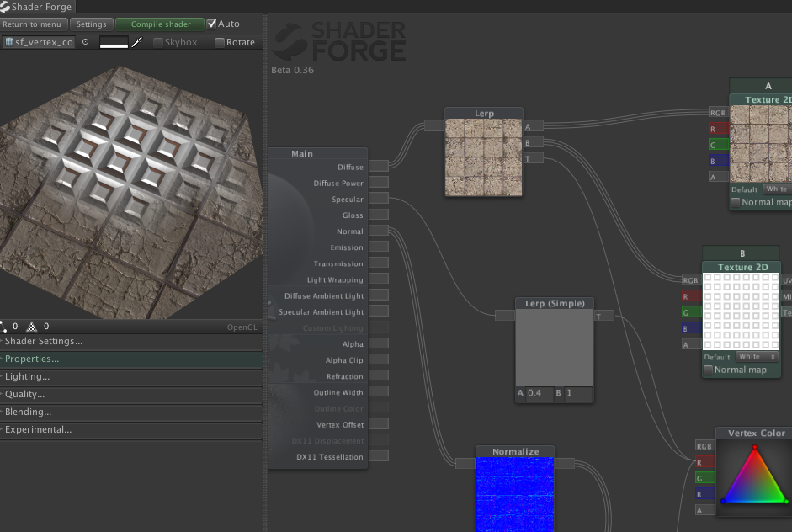Click the Alpha Clip input connector
Viewport: 792px width, 532px height.
coord(379,359)
